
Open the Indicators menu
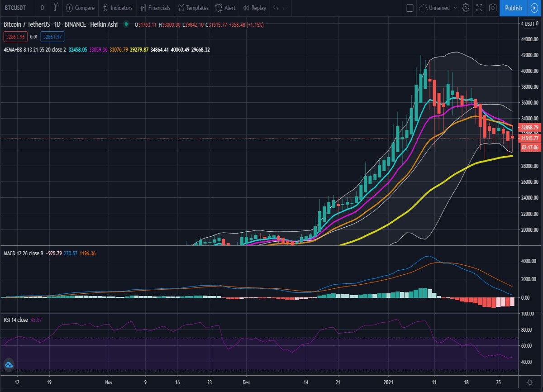click(117, 8)
